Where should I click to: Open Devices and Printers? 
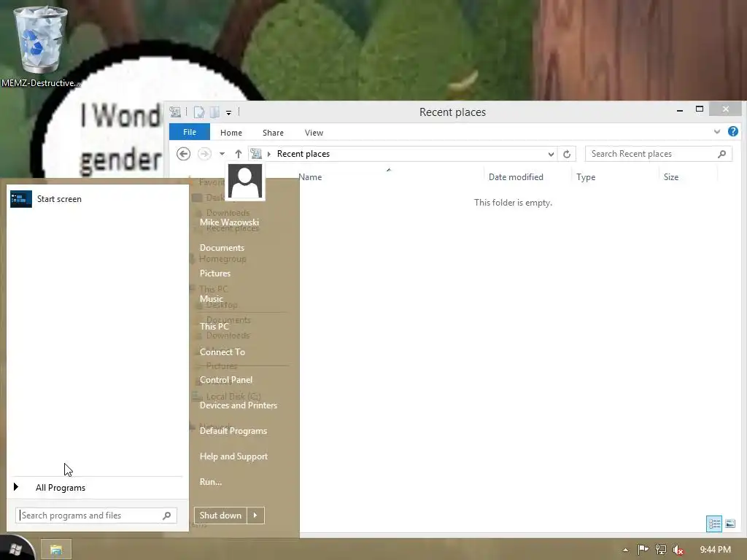[239, 405]
